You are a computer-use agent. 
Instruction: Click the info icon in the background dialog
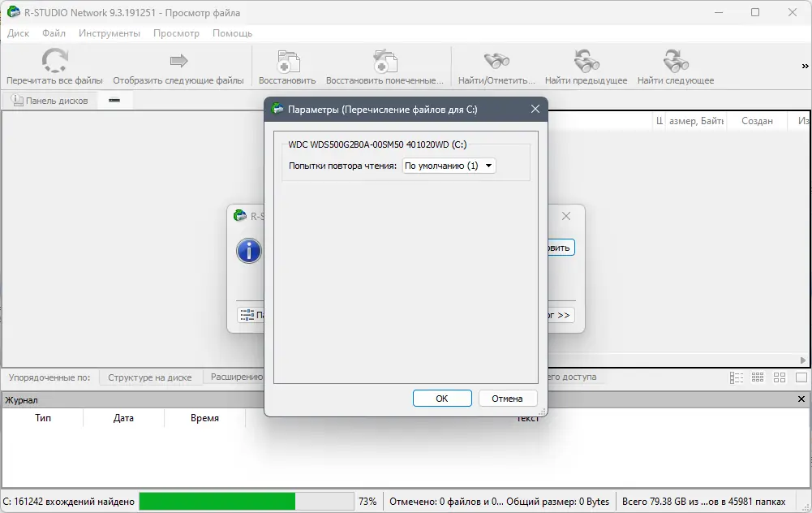click(249, 252)
